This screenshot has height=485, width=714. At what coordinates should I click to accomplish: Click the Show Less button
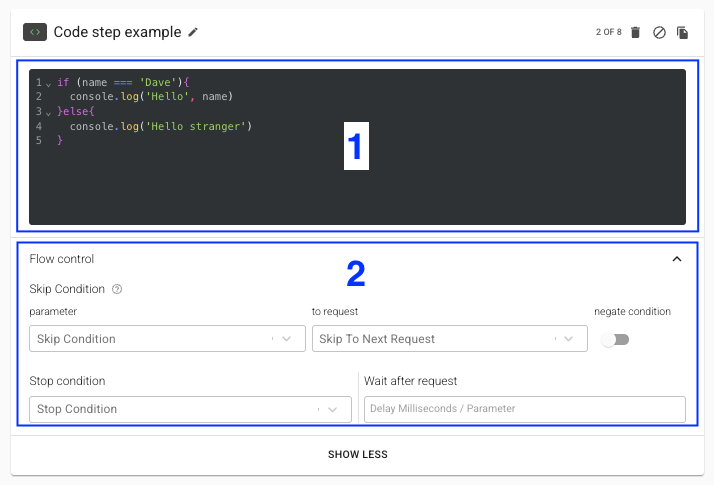coord(357,455)
